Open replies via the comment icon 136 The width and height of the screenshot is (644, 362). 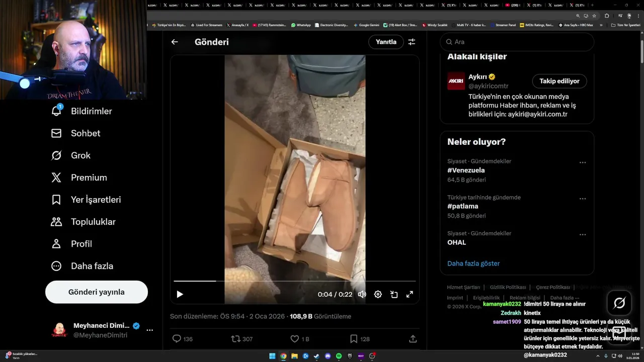(182, 339)
